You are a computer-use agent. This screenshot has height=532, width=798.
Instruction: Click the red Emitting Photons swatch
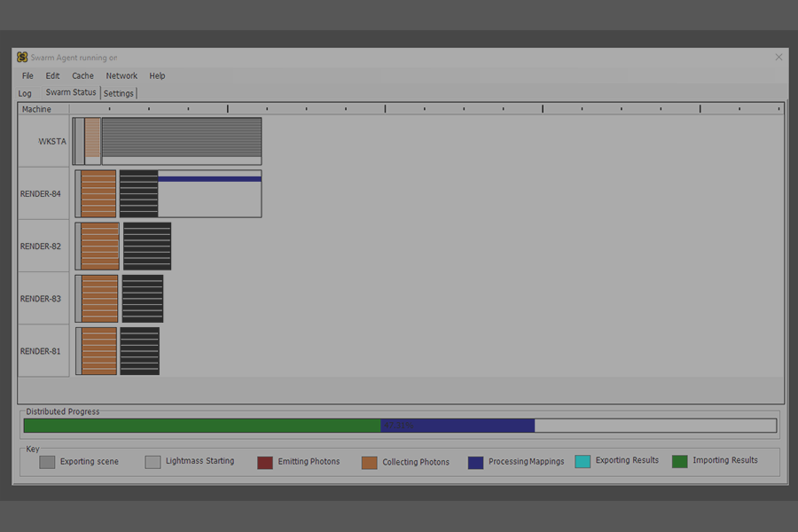pyautogui.click(x=264, y=462)
